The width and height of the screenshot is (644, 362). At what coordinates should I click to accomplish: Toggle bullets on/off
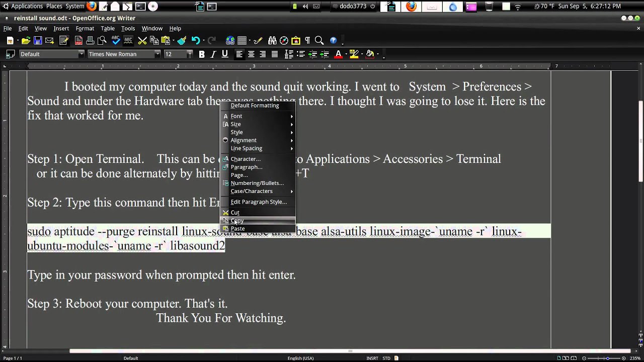point(300,54)
